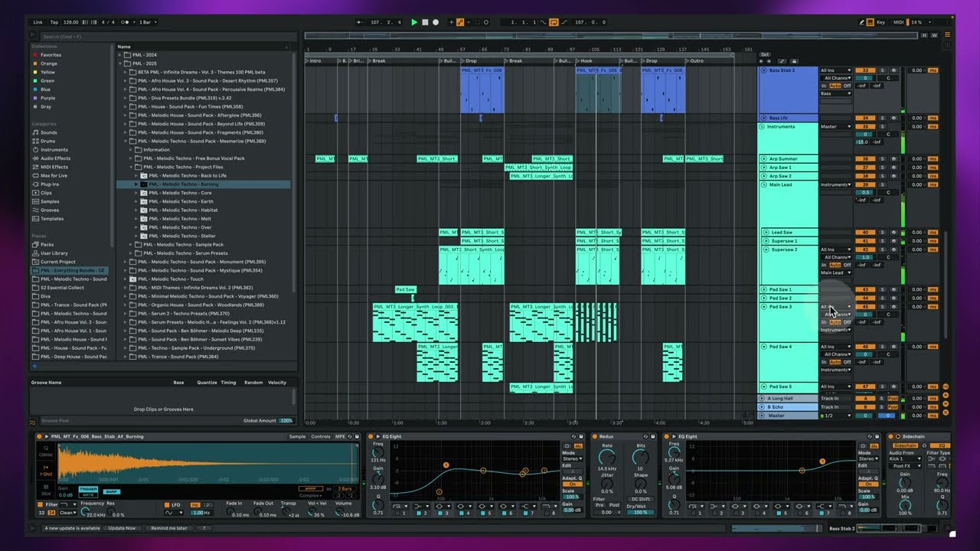Expand the Information folder

coord(131,150)
